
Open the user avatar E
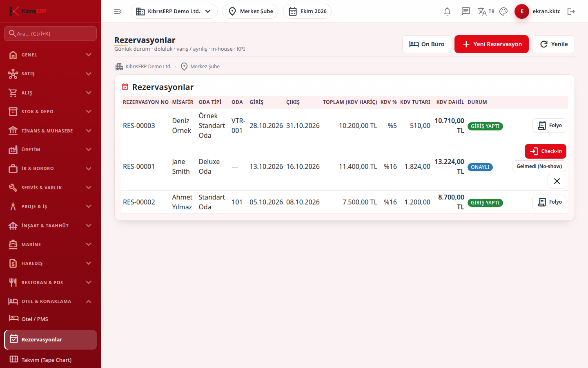pos(522,11)
